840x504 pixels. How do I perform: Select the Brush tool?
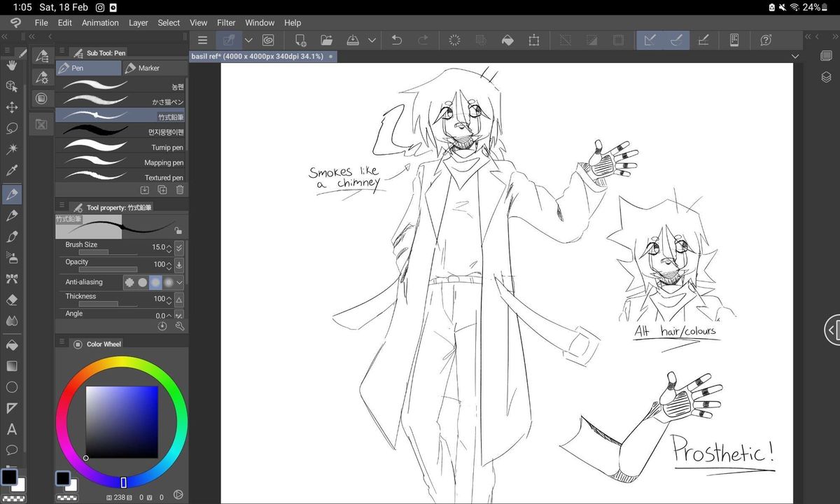point(12,237)
